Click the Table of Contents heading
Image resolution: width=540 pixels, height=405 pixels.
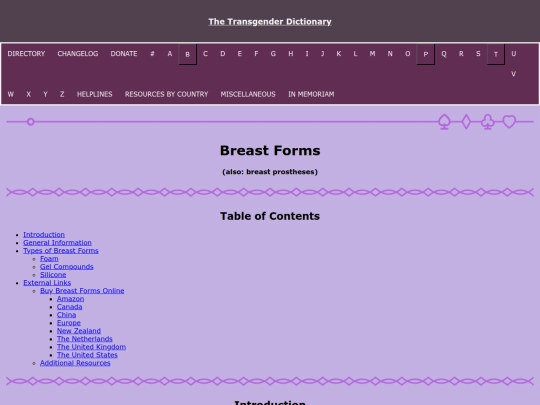(270, 216)
